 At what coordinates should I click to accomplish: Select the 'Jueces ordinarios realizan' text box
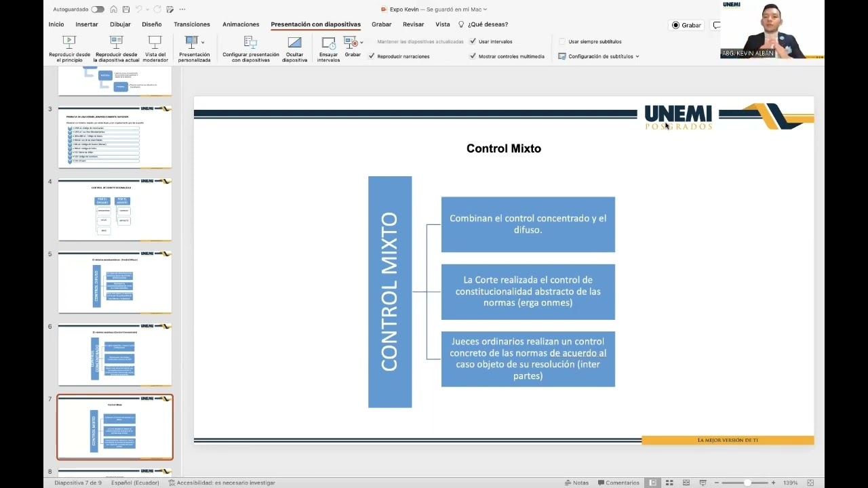point(528,359)
